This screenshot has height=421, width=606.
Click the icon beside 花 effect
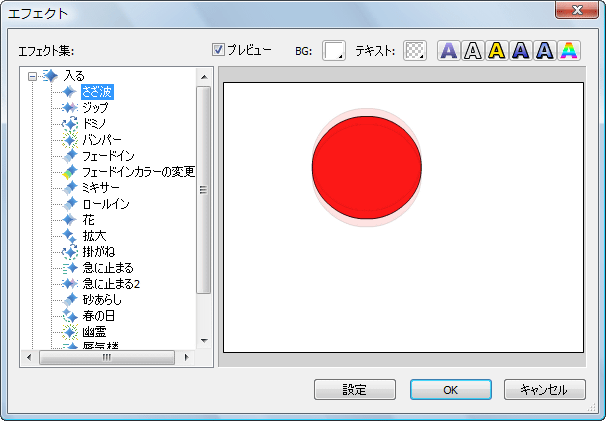click(x=70, y=220)
